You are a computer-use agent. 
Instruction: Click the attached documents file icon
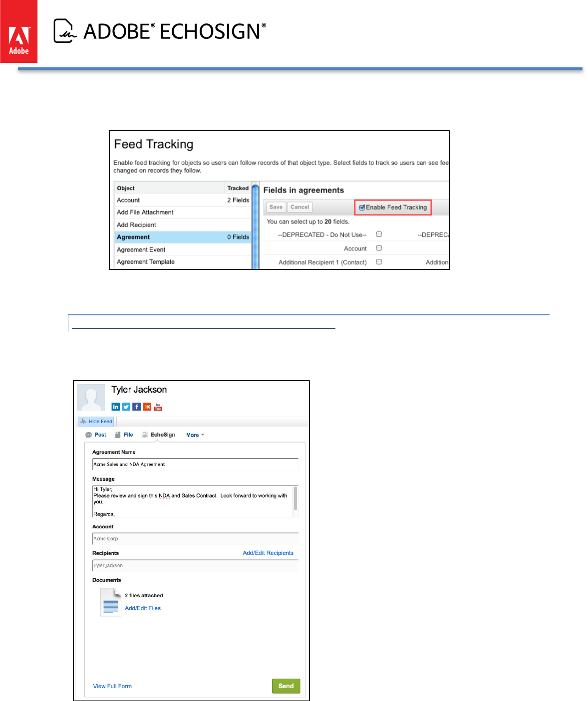[x=110, y=602]
